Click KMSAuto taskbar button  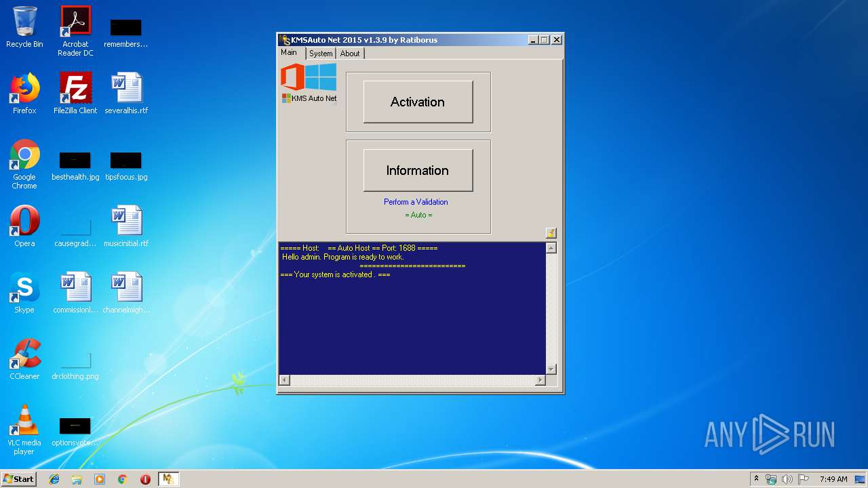(x=168, y=479)
